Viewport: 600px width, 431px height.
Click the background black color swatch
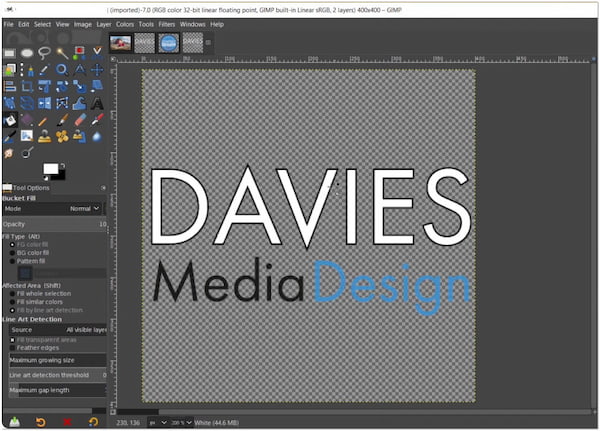point(61,175)
